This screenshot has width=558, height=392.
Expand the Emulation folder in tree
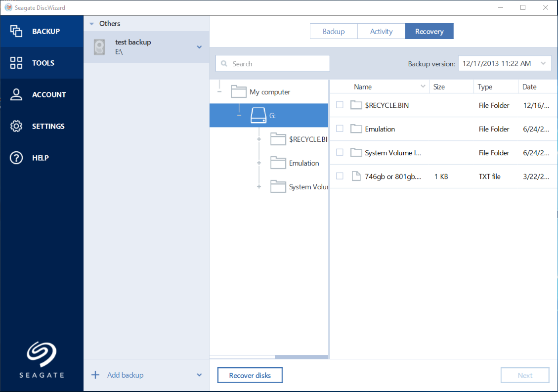[x=259, y=163]
